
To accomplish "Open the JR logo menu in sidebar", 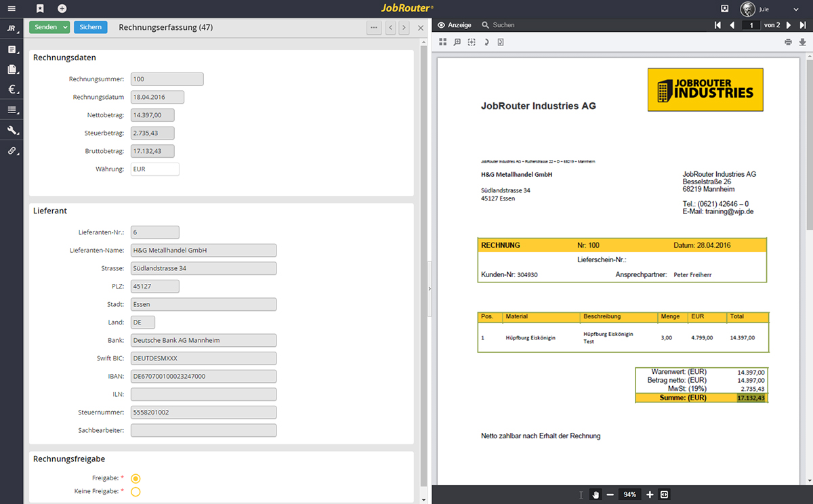I will tap(12, 28).
